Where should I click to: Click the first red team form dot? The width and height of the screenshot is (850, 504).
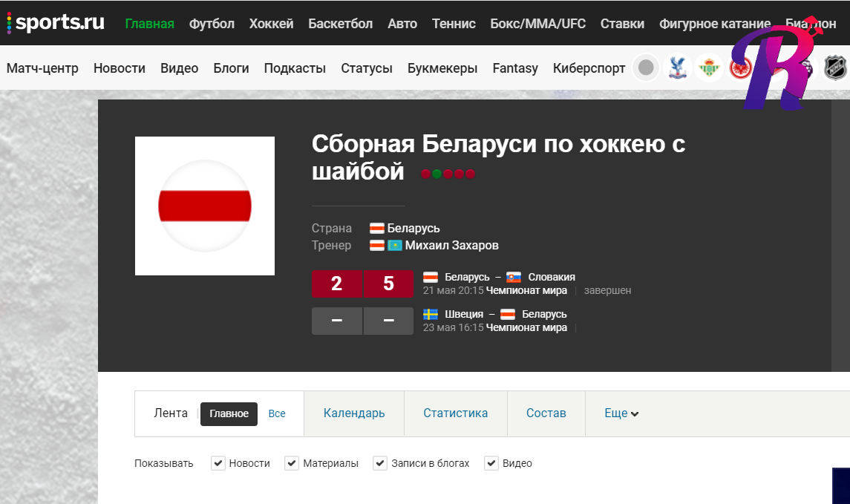[425, 174]
